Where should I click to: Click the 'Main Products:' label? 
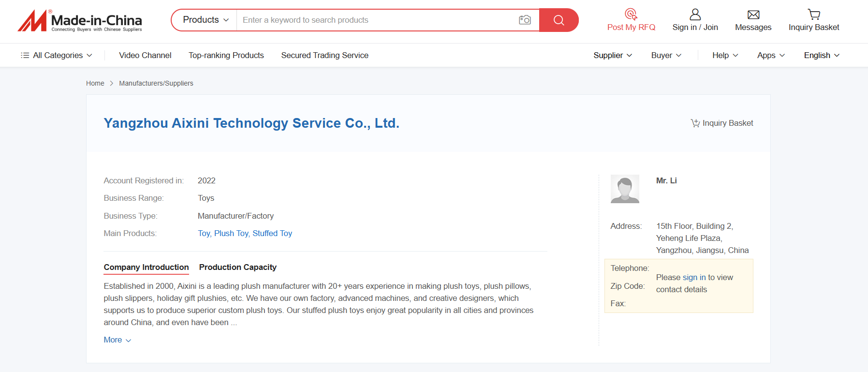[x=130, y=233]
